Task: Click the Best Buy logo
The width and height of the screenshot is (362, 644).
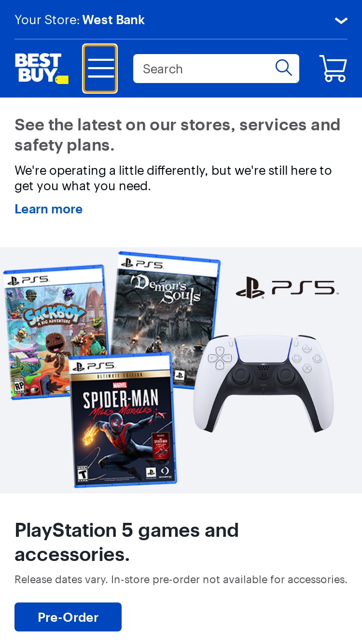Action: 42,69
